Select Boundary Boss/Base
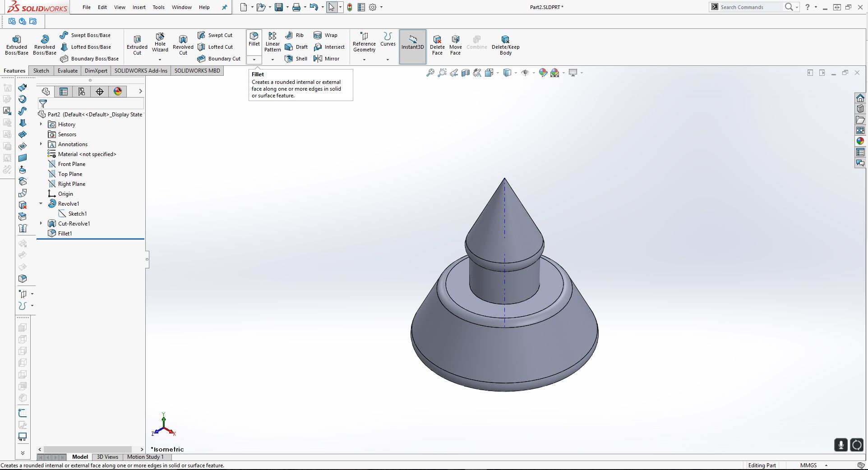The height and width of the screenshot is (470, 868). 89,59
